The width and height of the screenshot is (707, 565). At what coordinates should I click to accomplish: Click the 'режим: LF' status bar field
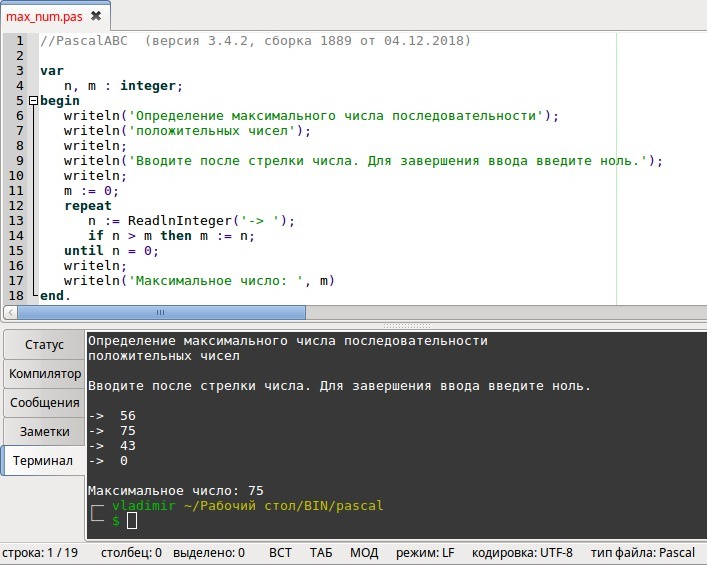[425, 552]
